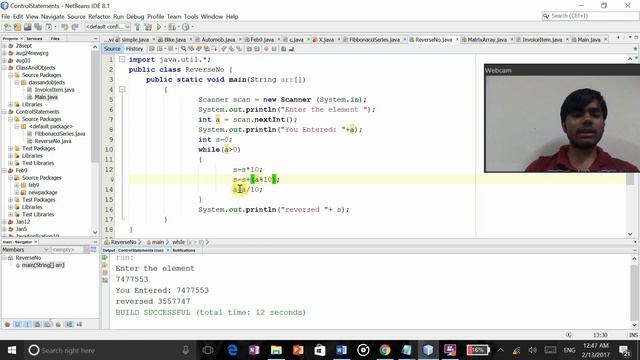The height and width of the screenshot is (360, 640).
Task: Open the File menu
Action: (x=6, y=16)
